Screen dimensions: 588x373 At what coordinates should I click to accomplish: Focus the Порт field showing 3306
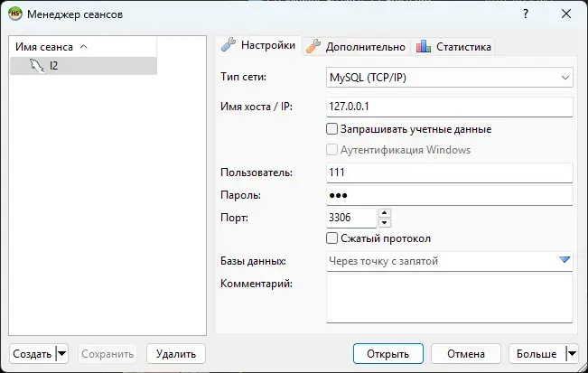[x=351, y=218]
